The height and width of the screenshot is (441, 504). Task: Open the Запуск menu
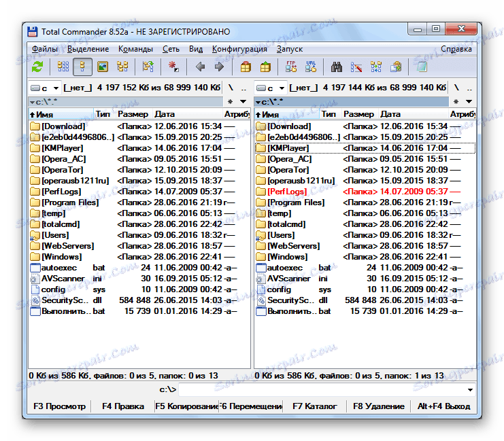click(x=290, y=49)
